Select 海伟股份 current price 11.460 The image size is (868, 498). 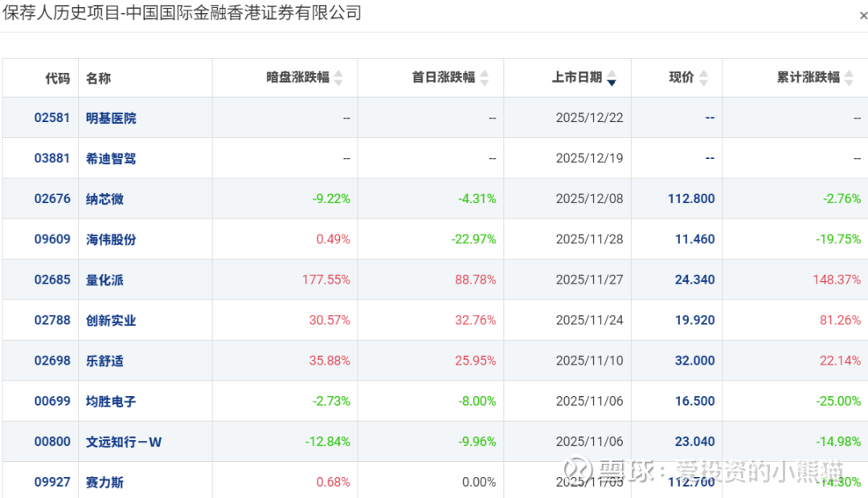pyautogui.click(x=694, y=239)
